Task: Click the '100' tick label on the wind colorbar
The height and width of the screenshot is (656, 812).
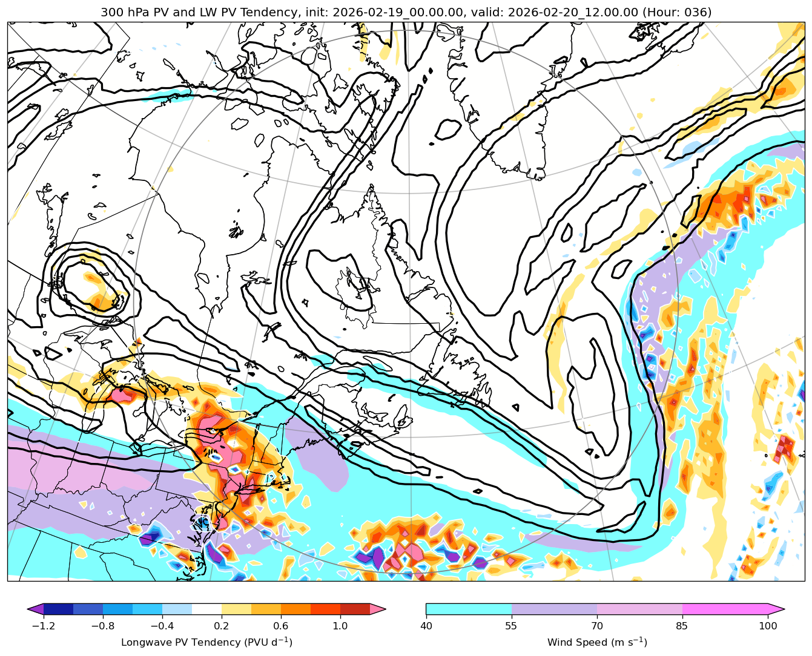Action: (x=768, y=626)
